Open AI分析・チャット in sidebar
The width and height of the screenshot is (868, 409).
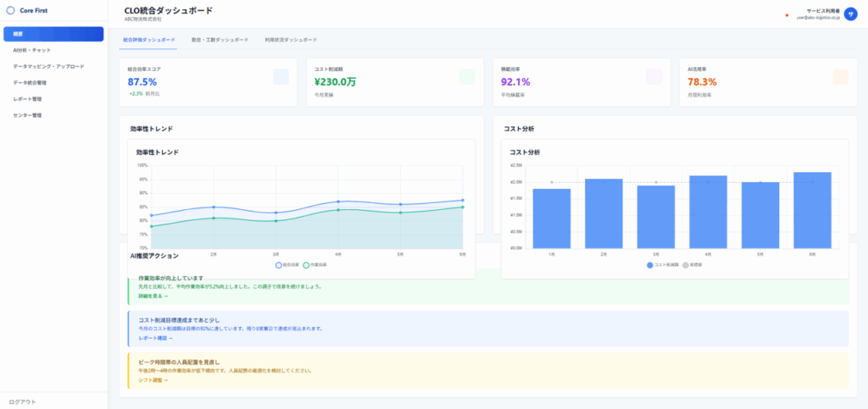pos(31,50)
